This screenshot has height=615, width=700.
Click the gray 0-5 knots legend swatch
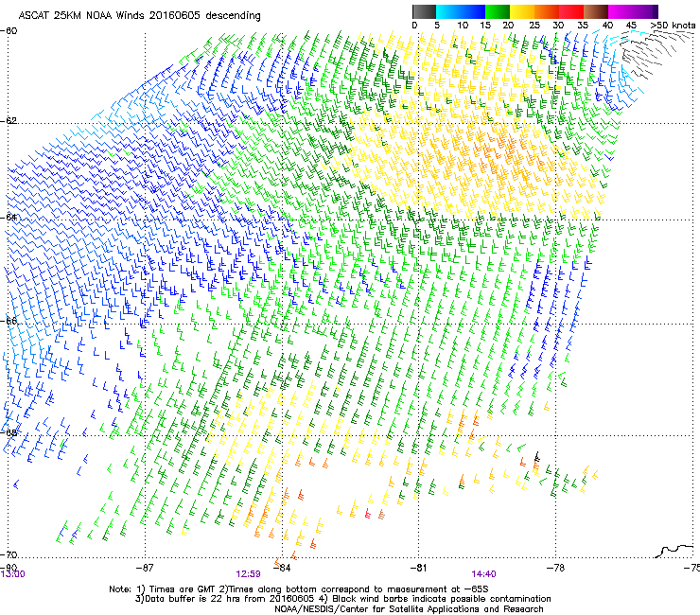(424, 11)
